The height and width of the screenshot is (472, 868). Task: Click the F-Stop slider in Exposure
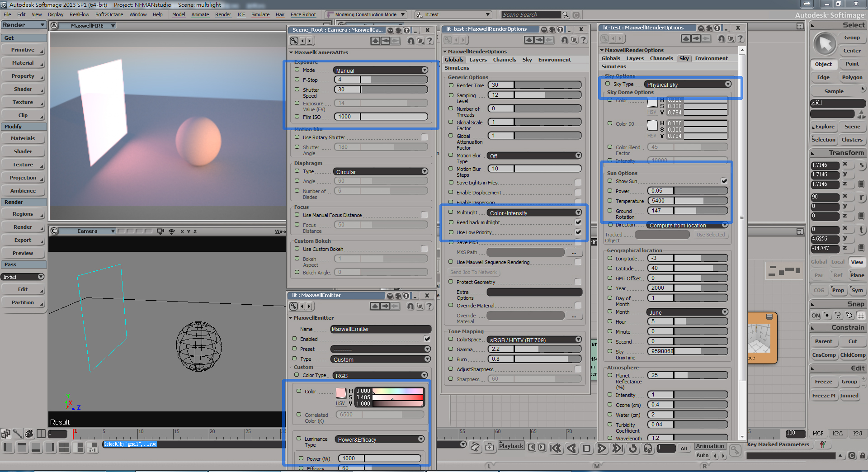pyautogui.click(x=381, y=80)
